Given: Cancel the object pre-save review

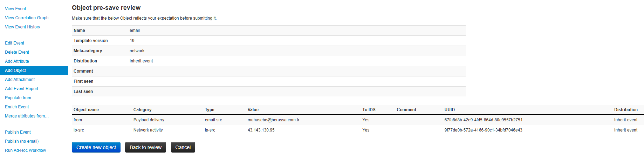Looking at the screenshot, I should click(183, 147).
